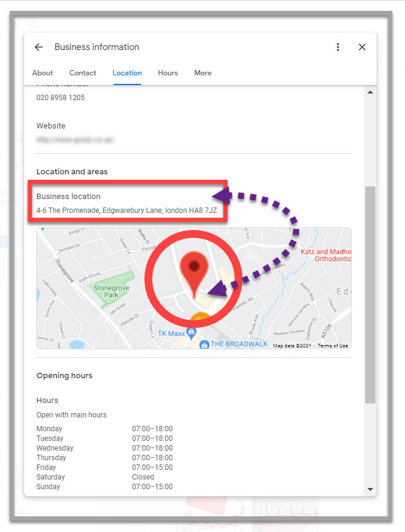
Task: Go to the Hours tab
Action: (x=168, y=73)
